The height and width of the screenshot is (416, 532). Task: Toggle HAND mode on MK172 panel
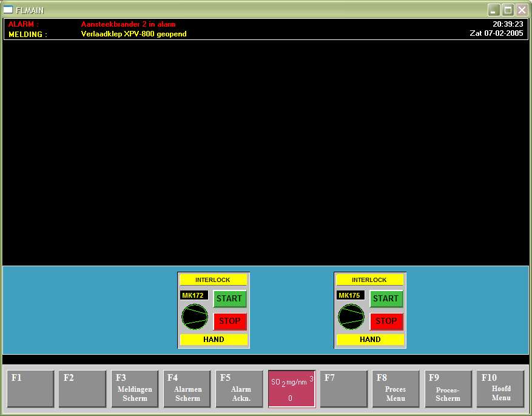point(214,340)
